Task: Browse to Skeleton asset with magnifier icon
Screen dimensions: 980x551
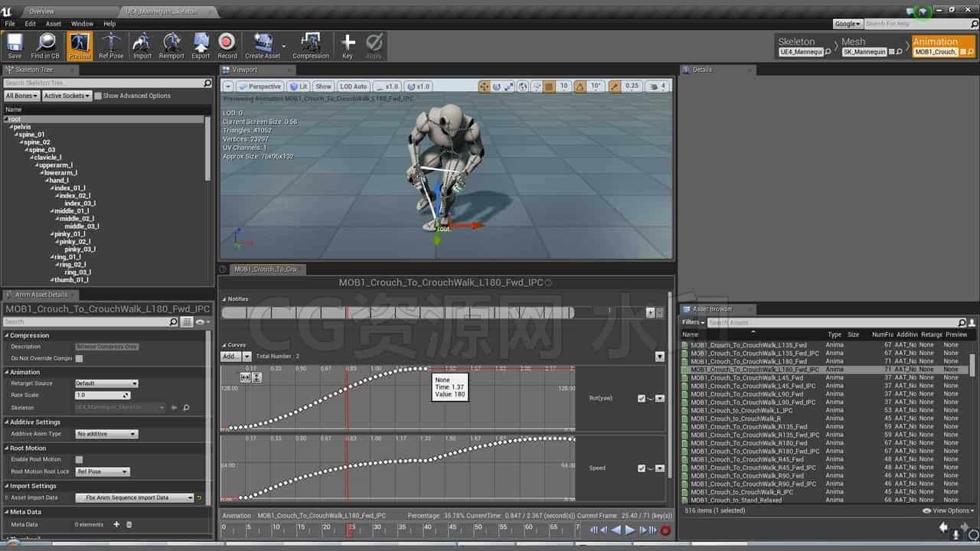Action: (x=185, y=407)
